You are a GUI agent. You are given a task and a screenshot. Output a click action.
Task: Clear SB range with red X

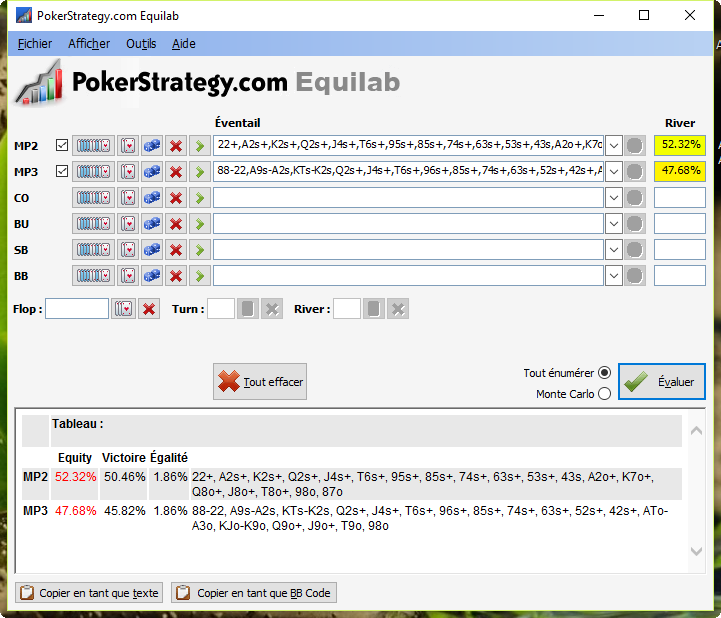(x=176, y=250)
